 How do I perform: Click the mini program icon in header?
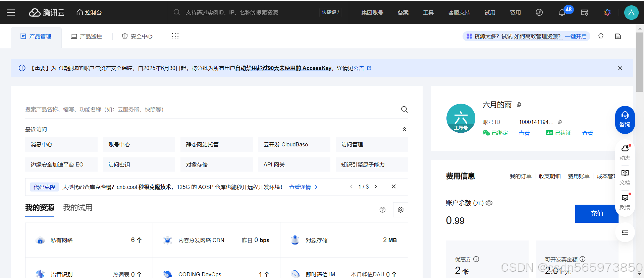(539, 12)
